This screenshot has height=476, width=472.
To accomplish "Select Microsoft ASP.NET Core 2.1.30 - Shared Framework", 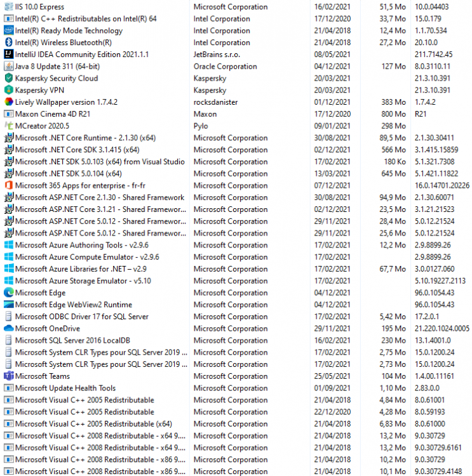I will [x=100, y=197].
